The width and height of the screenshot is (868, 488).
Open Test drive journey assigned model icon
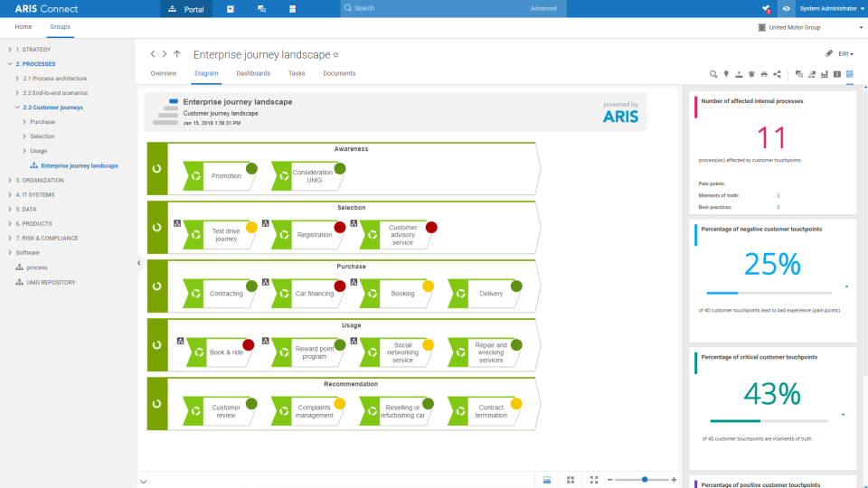[x=177, y=223]
